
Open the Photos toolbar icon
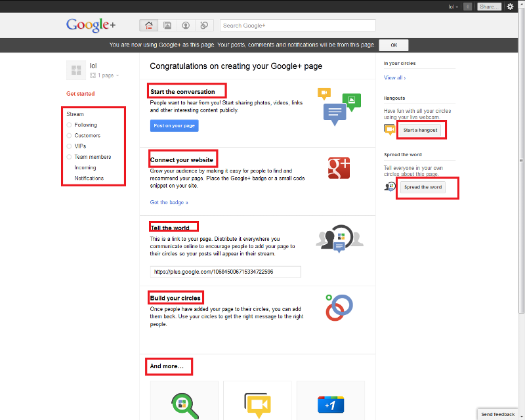click(x=167, y=26)
